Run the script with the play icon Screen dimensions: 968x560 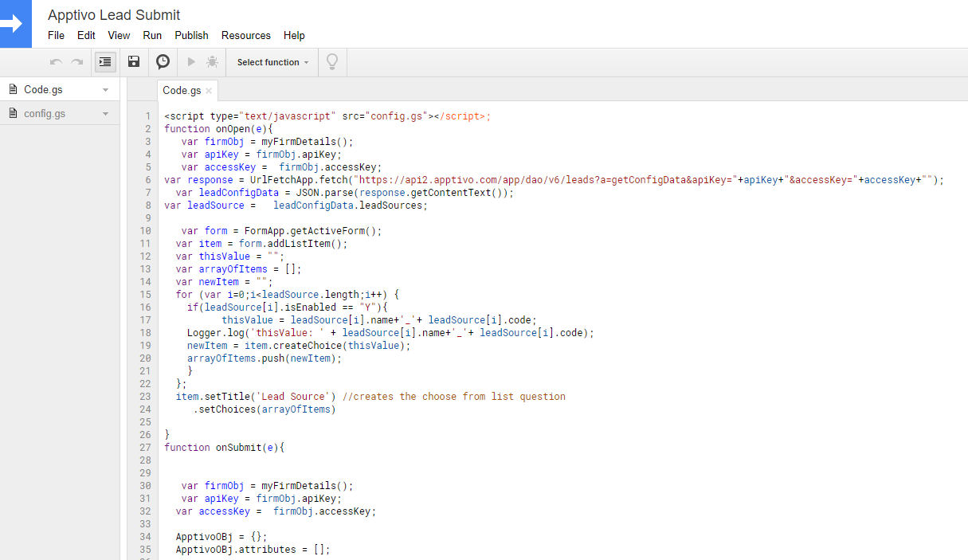click(x=190, y=61)
